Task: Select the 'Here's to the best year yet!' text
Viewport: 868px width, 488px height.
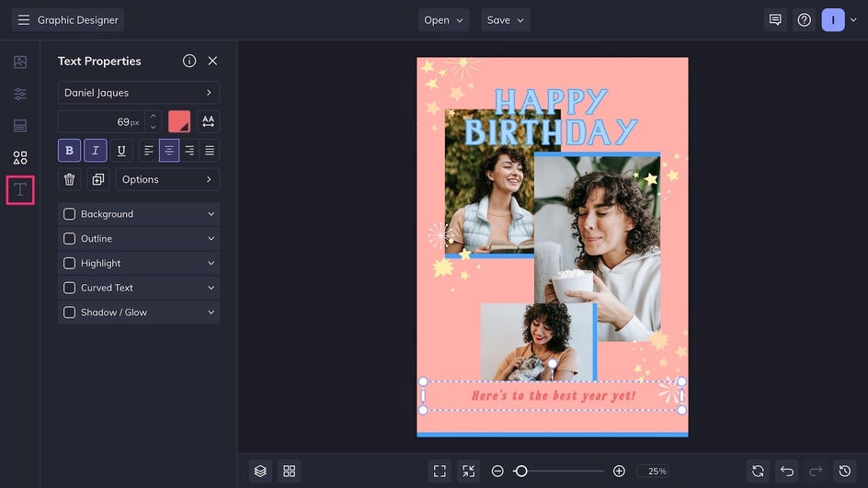Action: click(x=553, y=395)
